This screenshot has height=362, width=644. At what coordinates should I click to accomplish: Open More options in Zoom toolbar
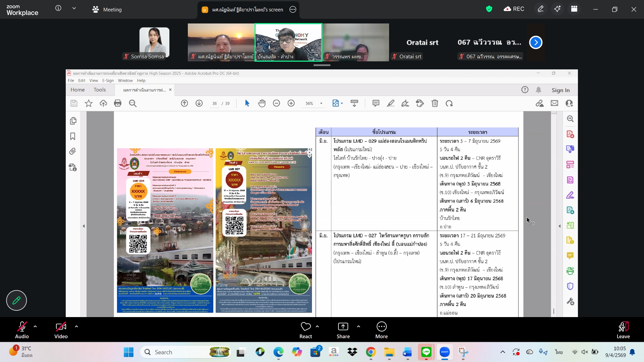pyautogui.click(x=381, y=326)
